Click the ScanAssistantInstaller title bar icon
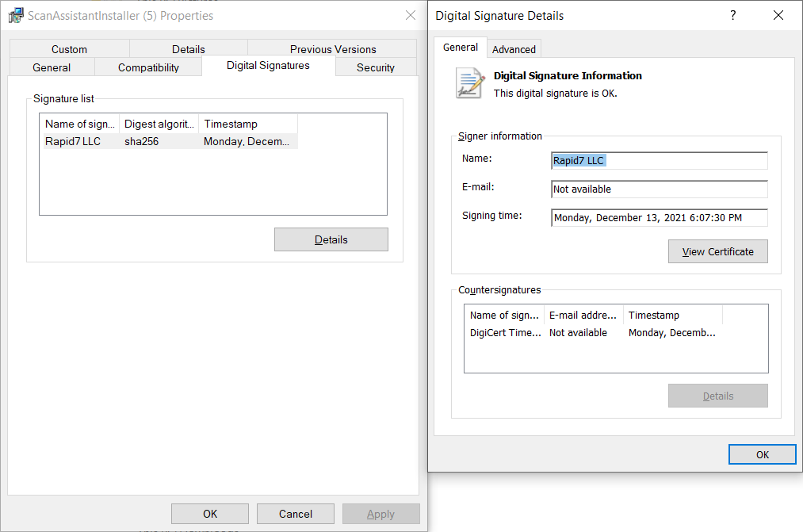Viewport: 803px width, 532px height. tap(16, 16)
